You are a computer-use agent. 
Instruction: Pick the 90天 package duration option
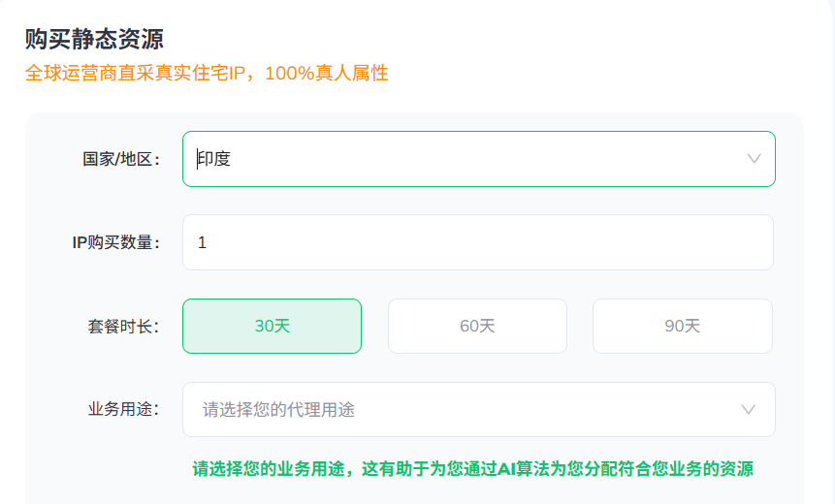pos(682,327)
